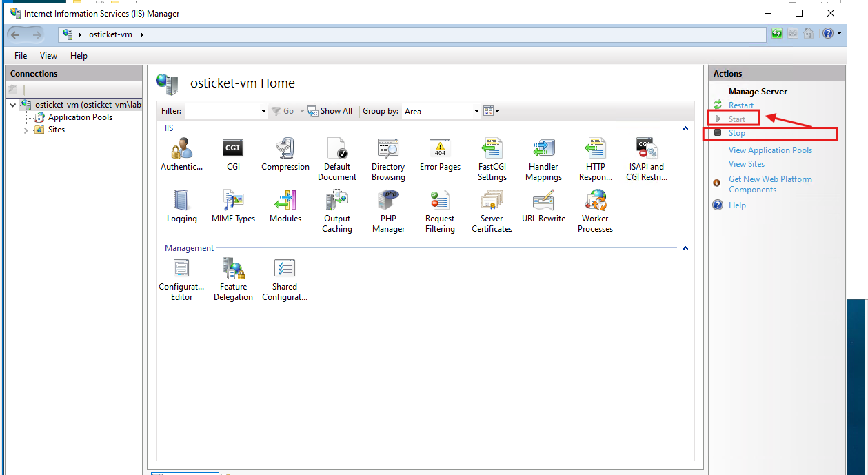
Task: Open Handler Mappings
Action: [x=543, y=159]
